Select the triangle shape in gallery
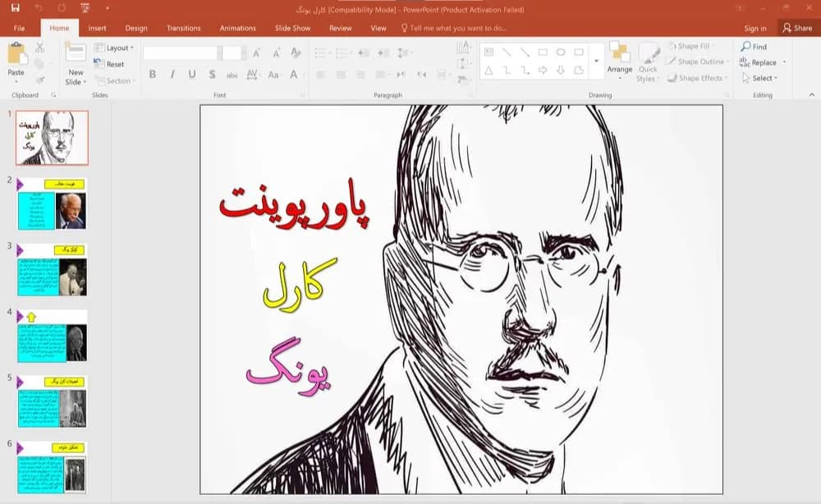The image size is (821, 504). tap(488, 70)
